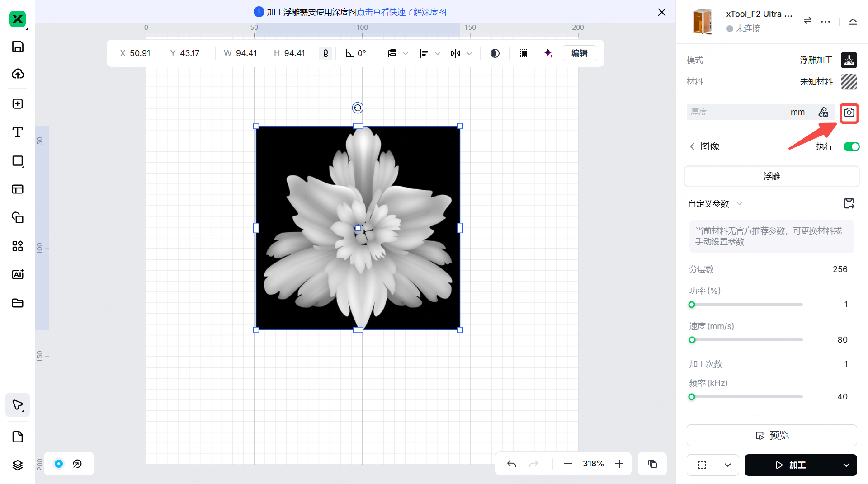
Task: Open the 点击查看快速了解深度图 link
Action: coord(401,12)
